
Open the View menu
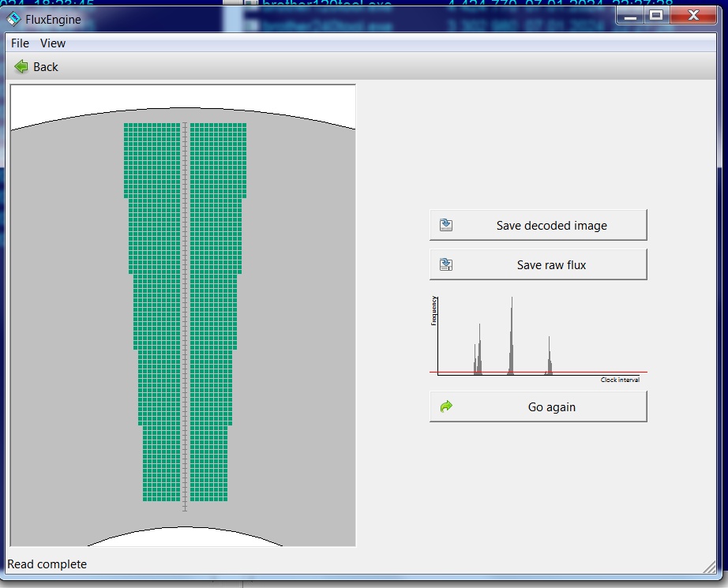click(x=53, y=43)
